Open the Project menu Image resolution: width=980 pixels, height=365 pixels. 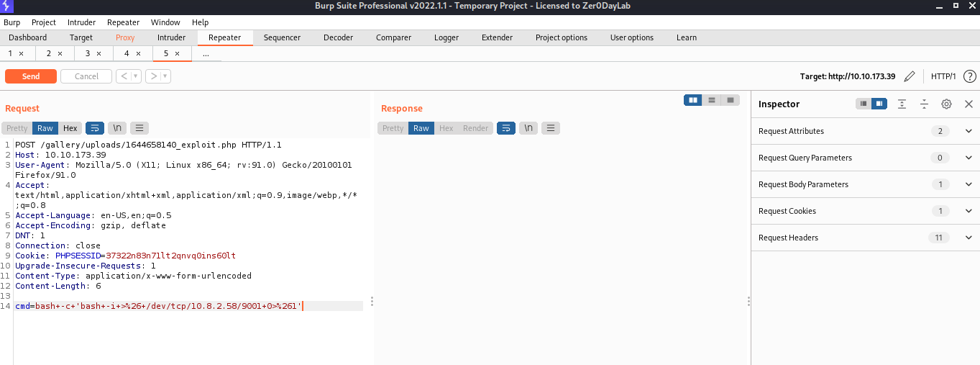click(44, 22)
